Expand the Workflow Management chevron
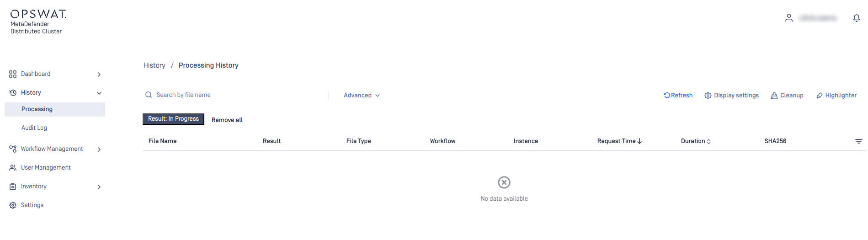The image size is (868, 240). click(99, 149)
